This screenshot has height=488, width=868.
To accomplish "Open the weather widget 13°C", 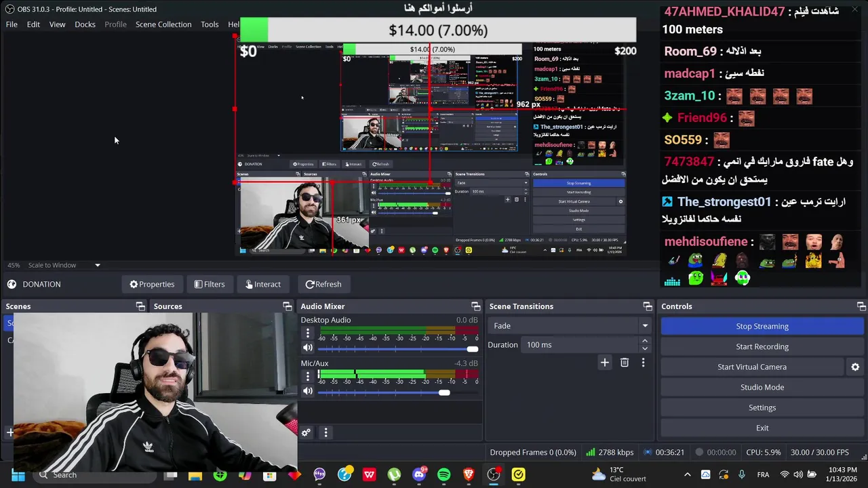I will (619, 474).
